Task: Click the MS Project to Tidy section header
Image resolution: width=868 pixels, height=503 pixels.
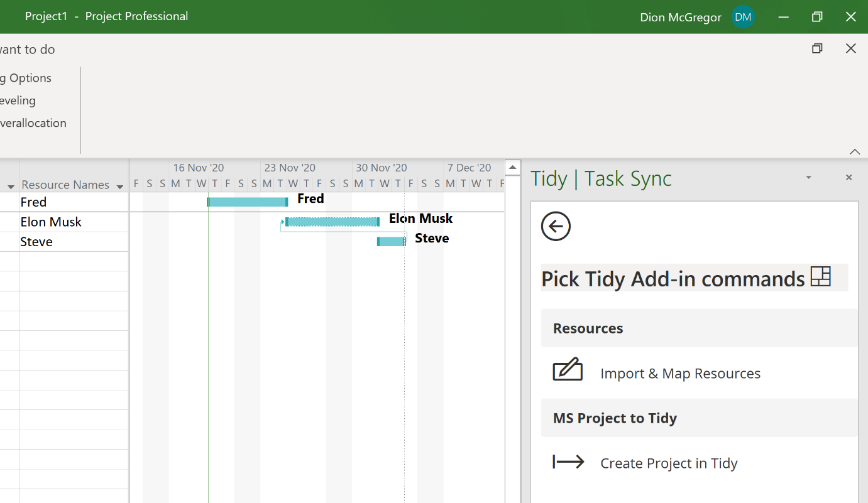Action: 699,418
